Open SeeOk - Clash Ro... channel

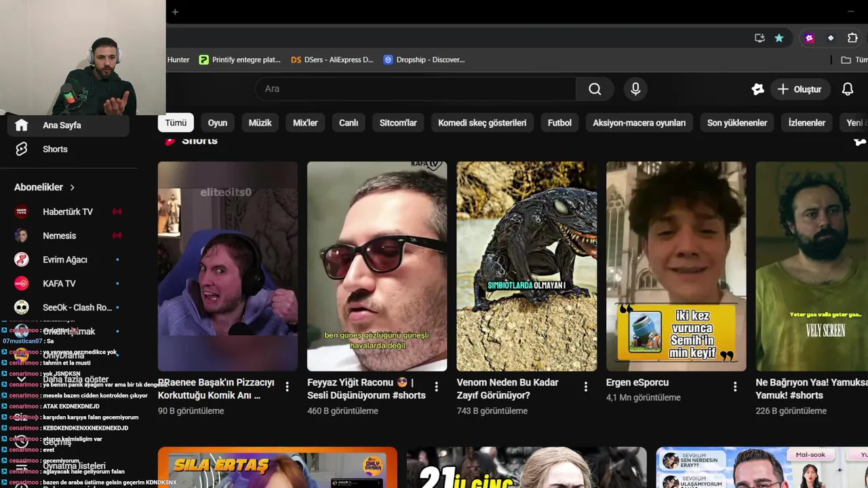[68, 308]
